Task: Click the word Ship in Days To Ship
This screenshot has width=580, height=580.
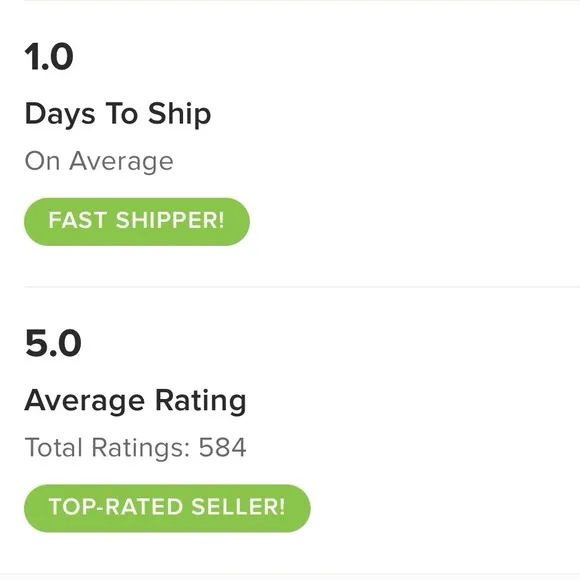Action: pyautogui.click(x=179, y=114)
